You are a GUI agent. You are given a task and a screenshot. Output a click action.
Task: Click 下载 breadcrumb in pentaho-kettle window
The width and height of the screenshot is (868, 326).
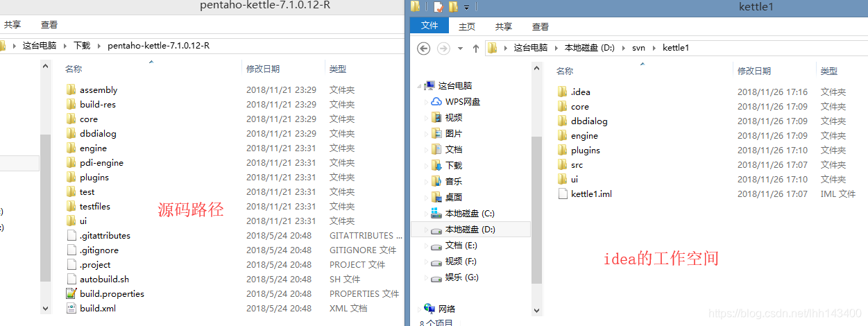coord(83,46)
